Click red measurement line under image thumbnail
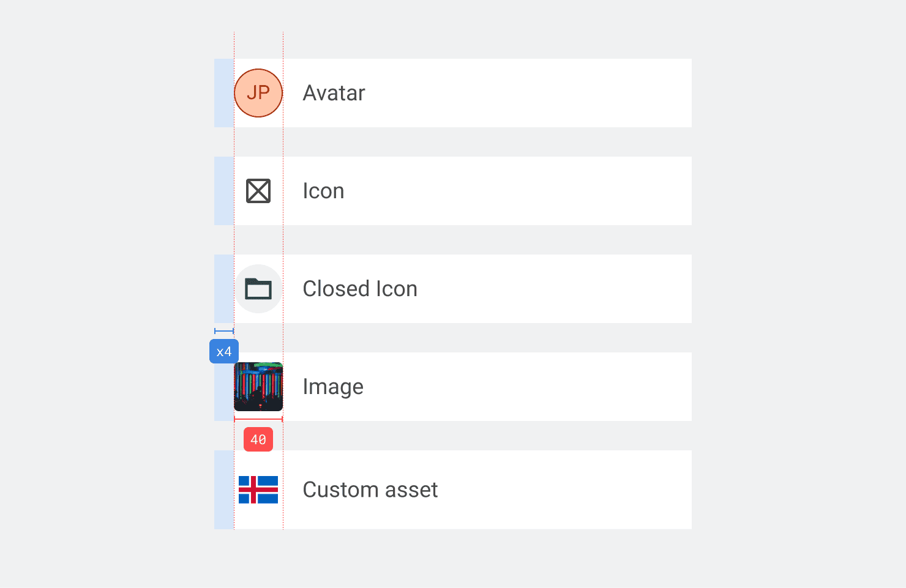 point(258,419)
